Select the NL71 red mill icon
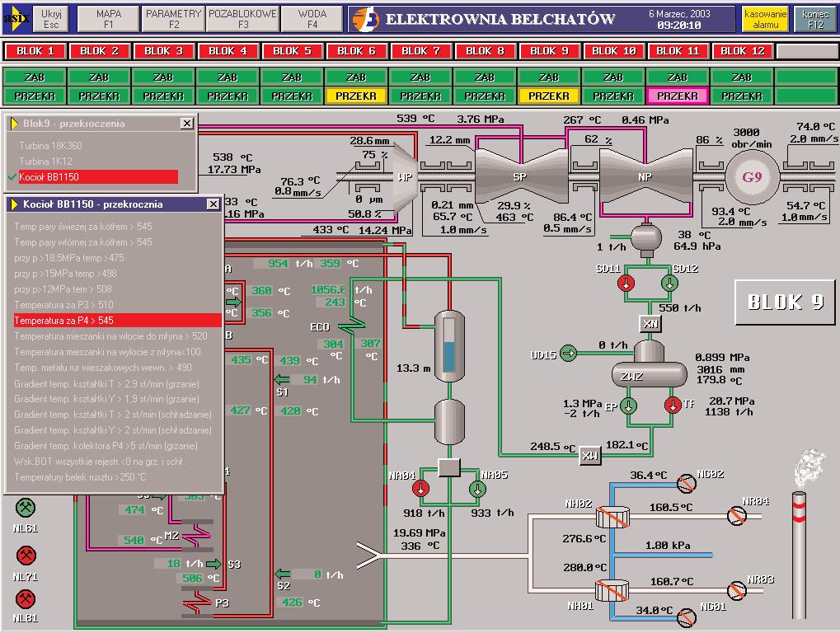This screenshot has width=840, height=633. click(26, 556)
